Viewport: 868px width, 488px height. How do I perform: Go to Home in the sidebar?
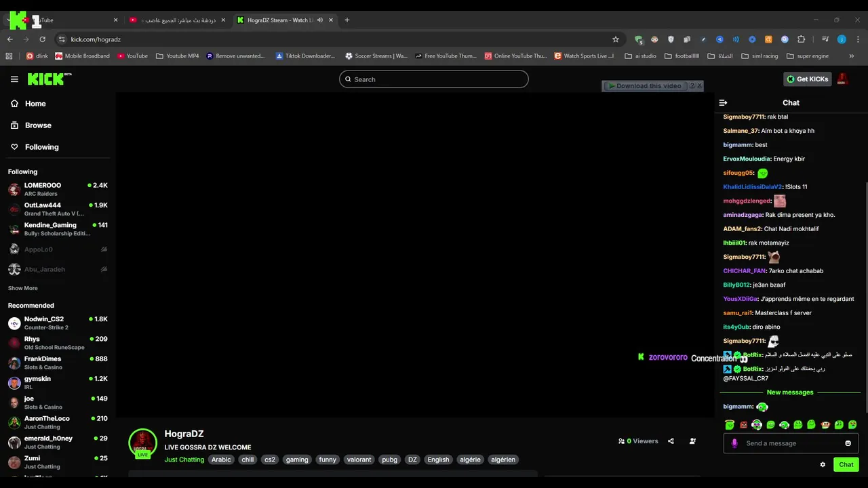coord(28,104)
